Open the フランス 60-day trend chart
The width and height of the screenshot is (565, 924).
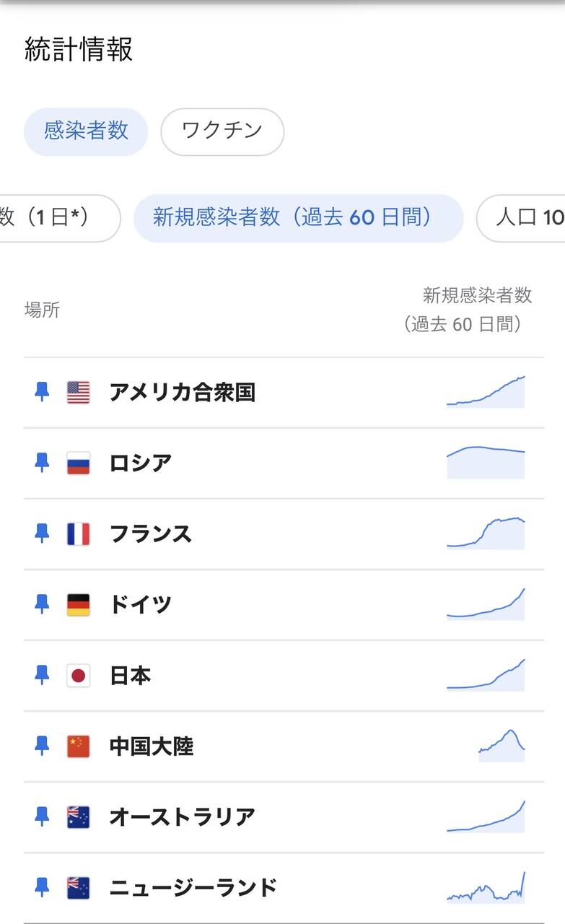(x=486, y=533)
